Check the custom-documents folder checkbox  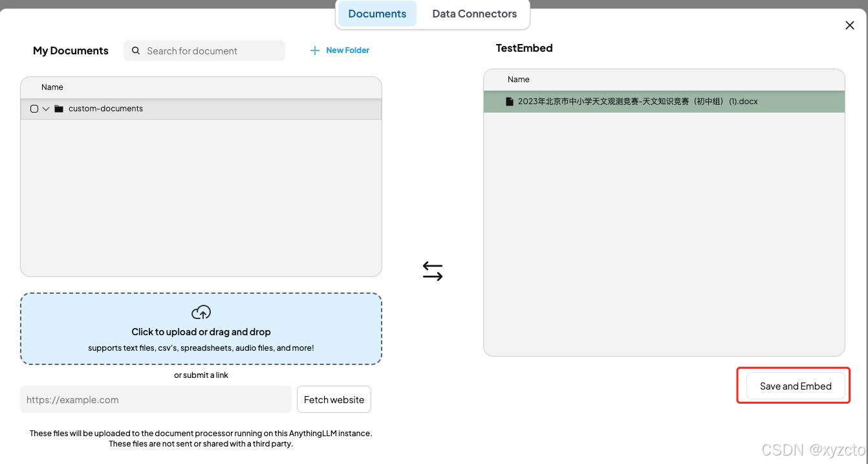(34, 109)
